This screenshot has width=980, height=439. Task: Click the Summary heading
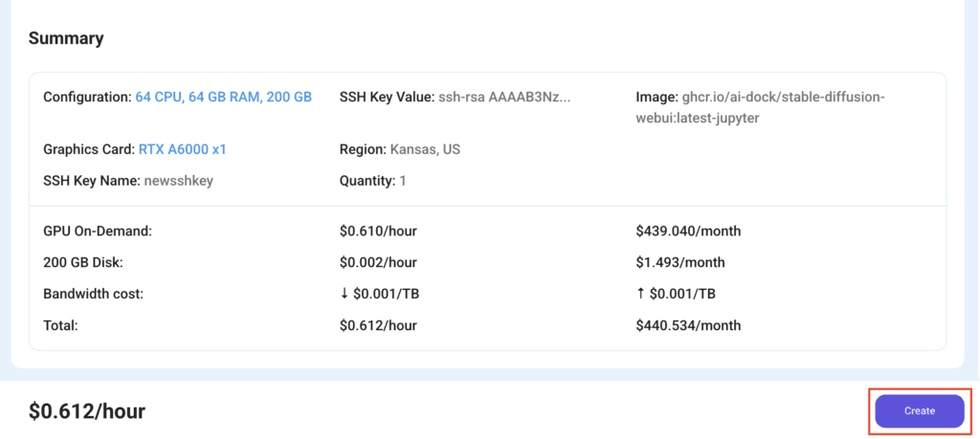click(66, 38)
